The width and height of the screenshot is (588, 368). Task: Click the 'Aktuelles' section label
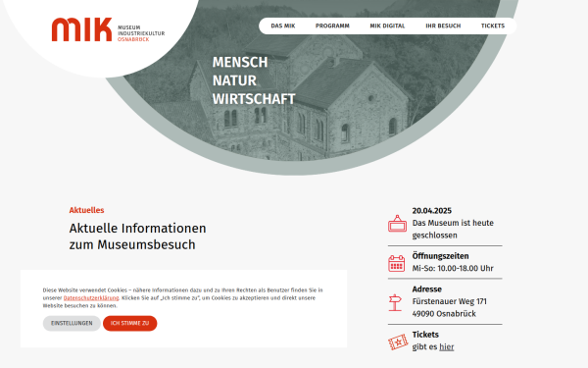86,210
